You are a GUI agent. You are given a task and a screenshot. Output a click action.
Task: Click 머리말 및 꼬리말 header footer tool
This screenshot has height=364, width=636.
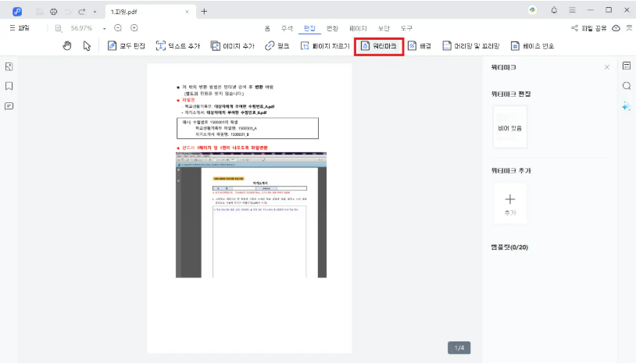(471, 46)
